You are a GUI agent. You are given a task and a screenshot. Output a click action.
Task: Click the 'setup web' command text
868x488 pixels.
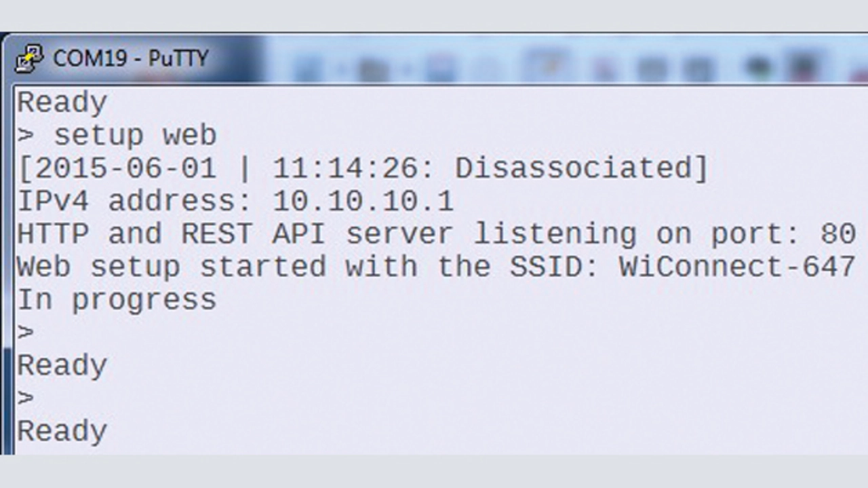click(x=135, y=136)
